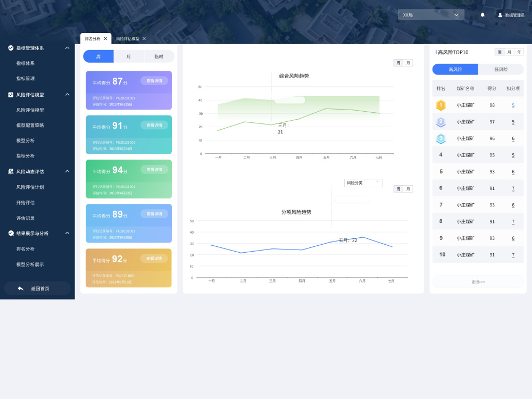Image resolution: width=532 pixels, height=399 pixels.
Task: Click the 风险动态评估 section icon
Action: click(11, 171)
